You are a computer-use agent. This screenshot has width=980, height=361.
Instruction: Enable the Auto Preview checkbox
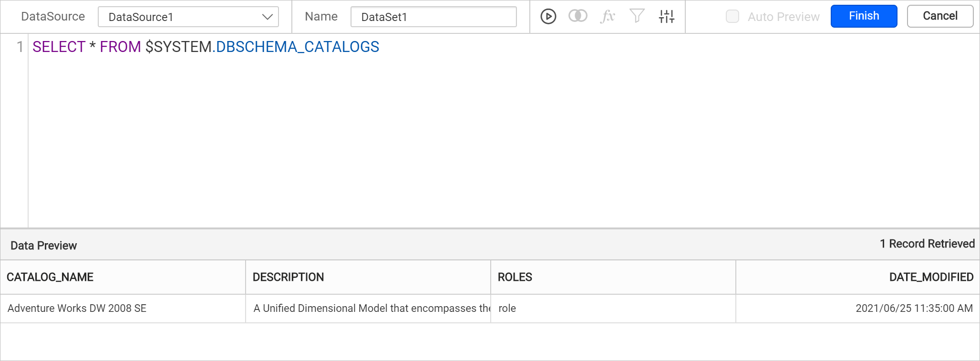(732, 17)
